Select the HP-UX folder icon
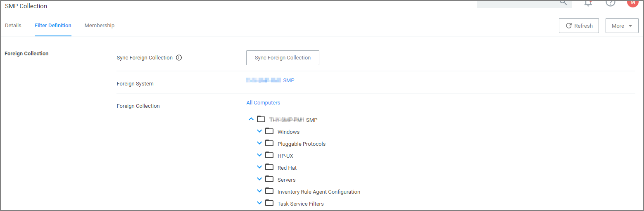Image resolution: width=644 pixels, height=211 pixels. (x=269, y=155)
